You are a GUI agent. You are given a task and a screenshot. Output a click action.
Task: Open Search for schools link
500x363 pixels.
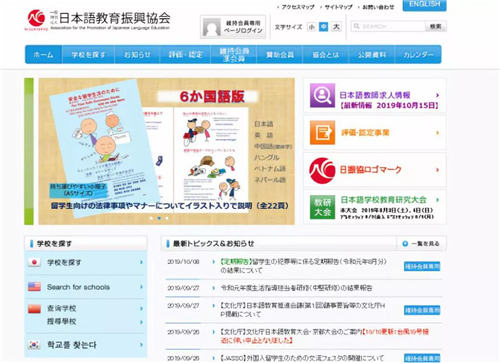pyautogui.click(x=78, y=287)
